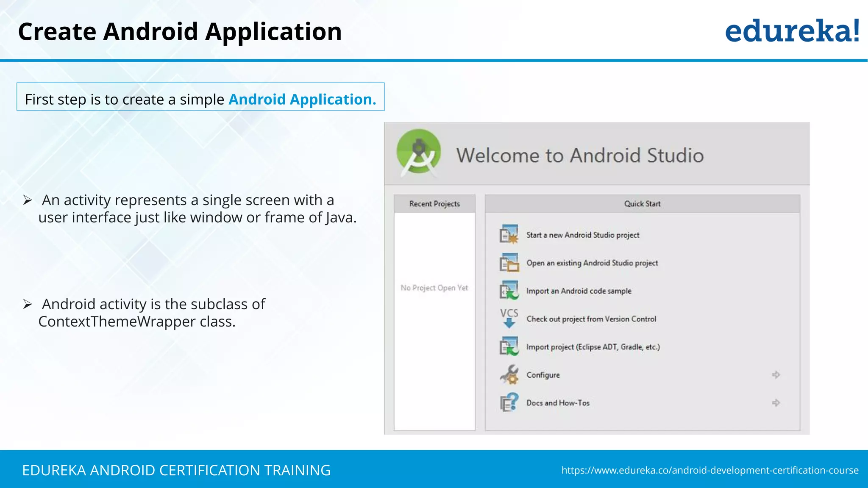This screenshot has width=868, height=488.
Task: Click the VCS checkout arrow icon
Action: (x=509, y=319)
